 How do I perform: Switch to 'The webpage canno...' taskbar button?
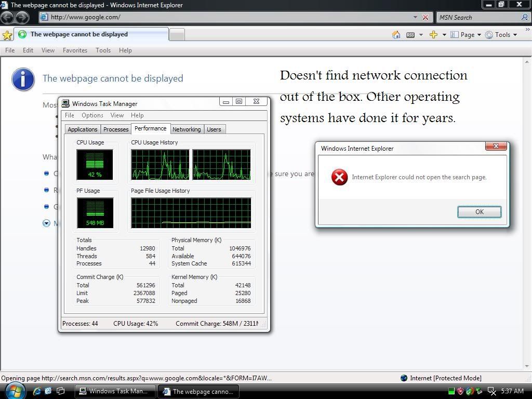(x=198, y=391)
